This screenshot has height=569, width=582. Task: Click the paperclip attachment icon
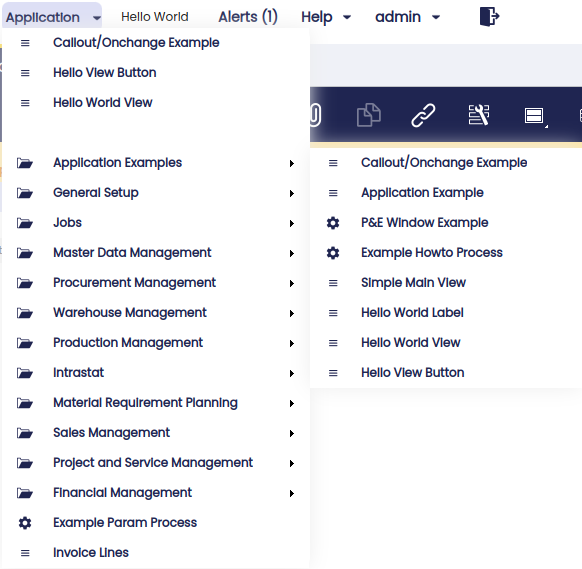coord(315,115)
